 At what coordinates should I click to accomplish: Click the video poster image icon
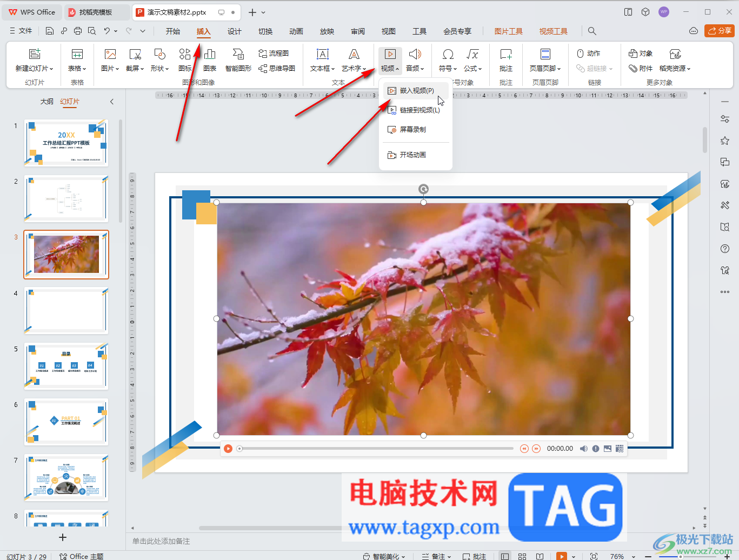click(608, 449)
